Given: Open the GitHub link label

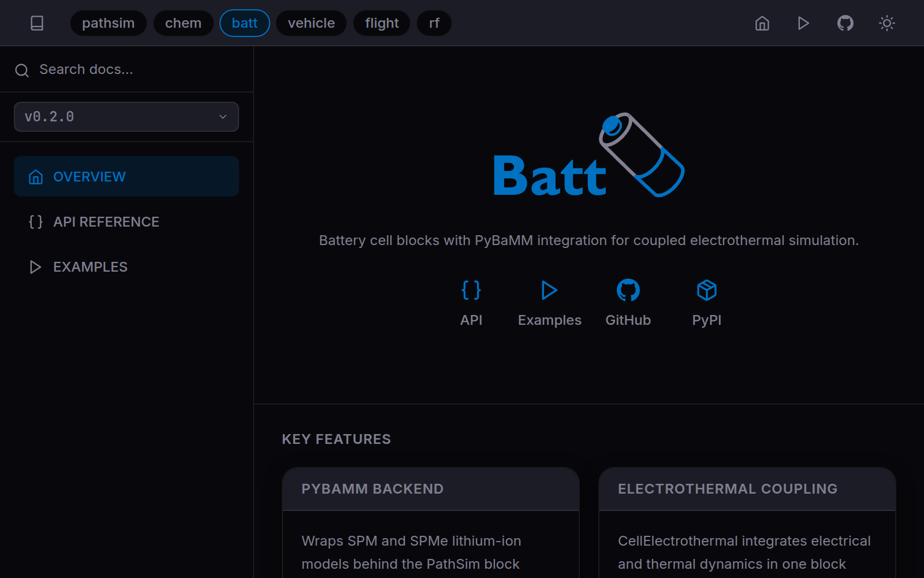Looking at the screenshot, I should [628, 320].
